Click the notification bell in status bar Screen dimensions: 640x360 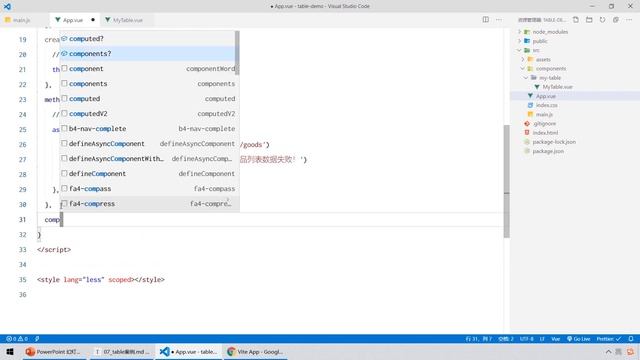[631, 339]
